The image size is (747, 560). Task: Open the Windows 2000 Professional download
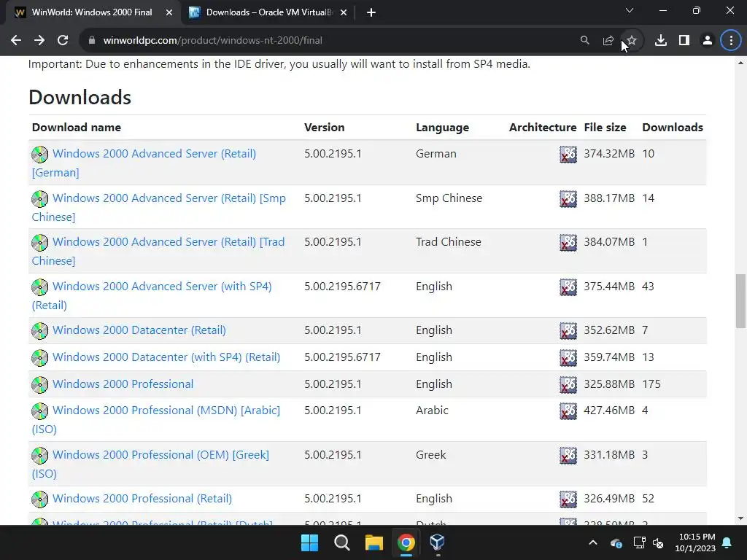pyautogui.click(x=123, y=384)
